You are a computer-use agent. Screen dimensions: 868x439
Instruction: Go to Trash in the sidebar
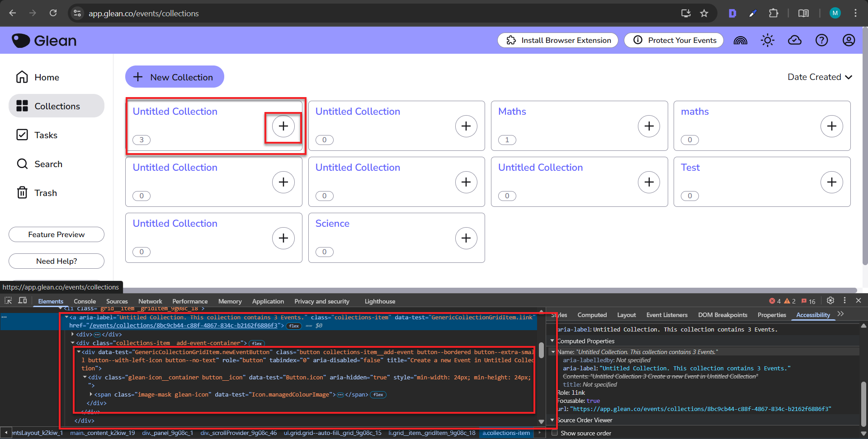(46, 193)
